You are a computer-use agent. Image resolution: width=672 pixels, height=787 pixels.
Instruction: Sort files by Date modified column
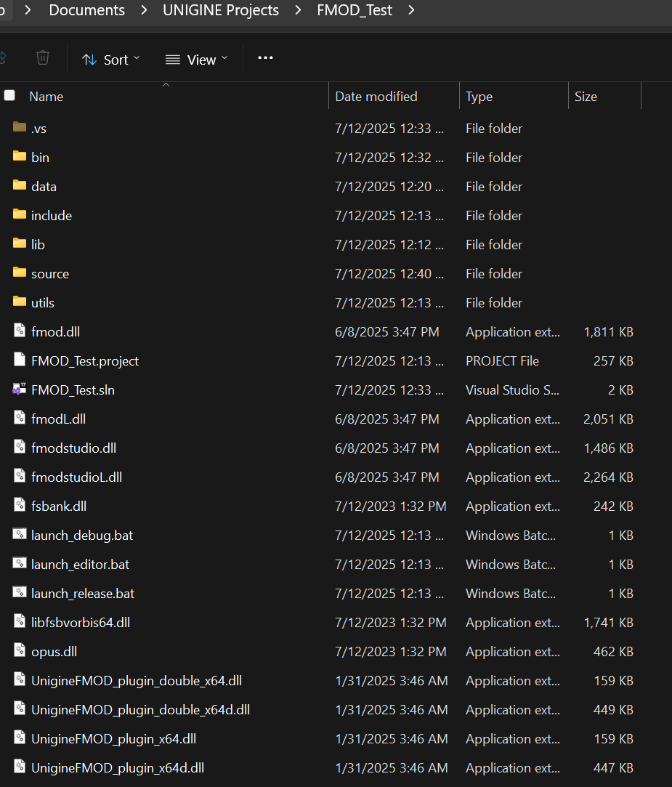pos(376,96)
